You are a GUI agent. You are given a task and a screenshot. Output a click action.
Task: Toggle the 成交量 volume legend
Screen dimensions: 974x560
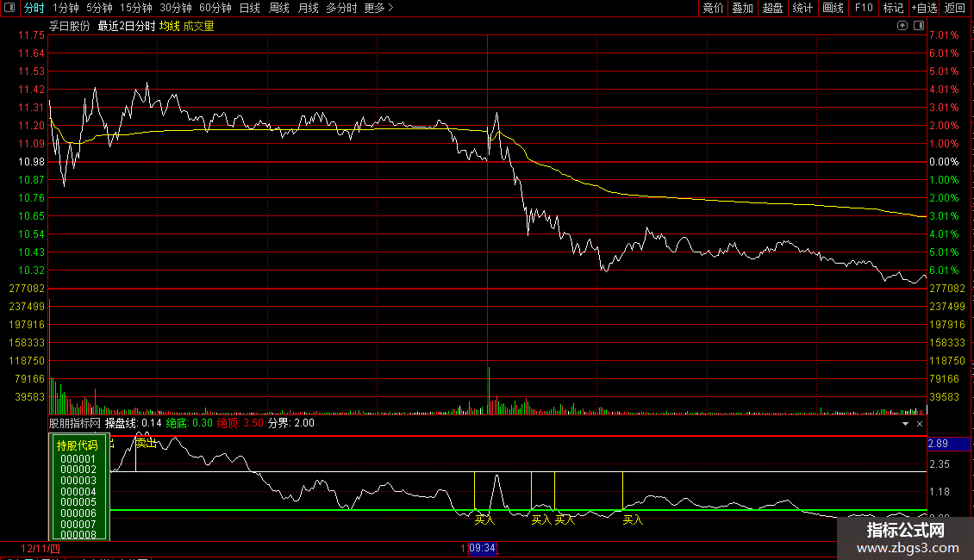[198, 26]
